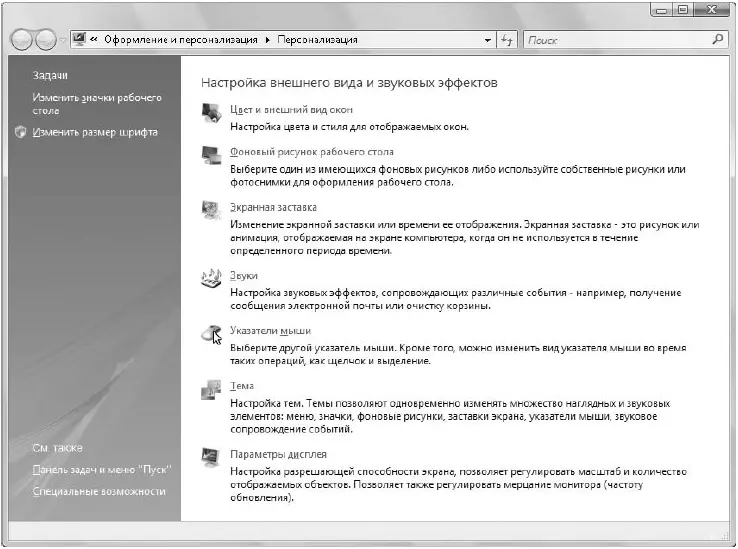The image size is (738, 549).
Task: Click the Window Color and Appearance icon
Action: [x=211, y=113]
